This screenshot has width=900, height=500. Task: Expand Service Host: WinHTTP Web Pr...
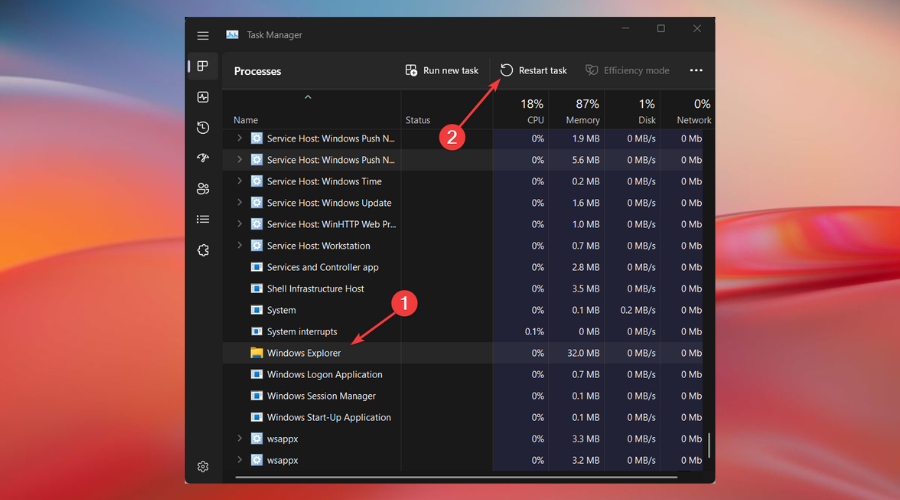pos(239,224)
